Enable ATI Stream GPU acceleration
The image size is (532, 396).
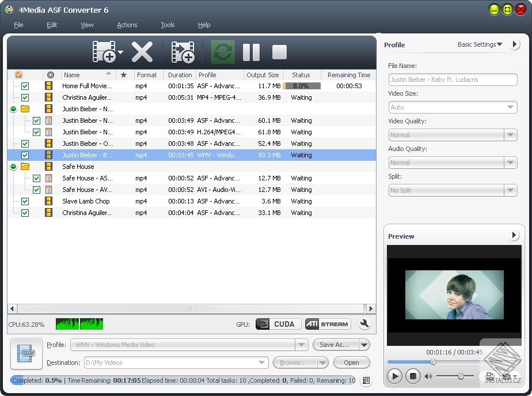click(x=328, y=324)
